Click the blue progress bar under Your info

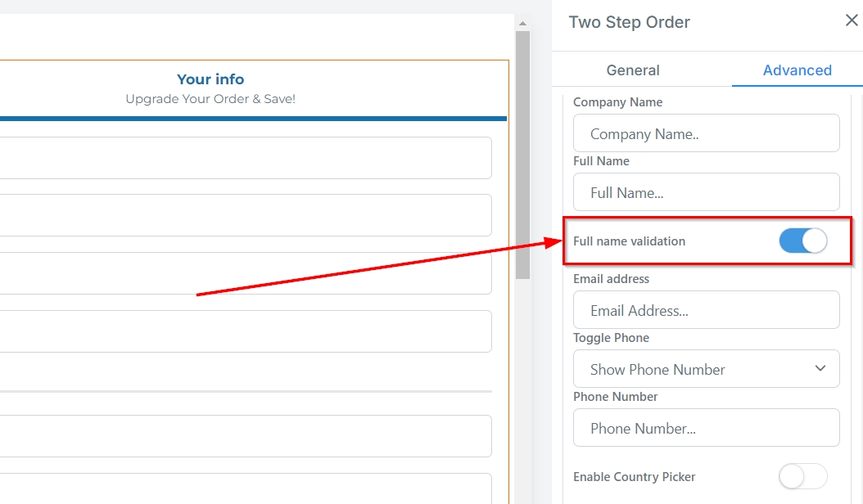coord(246,119)
